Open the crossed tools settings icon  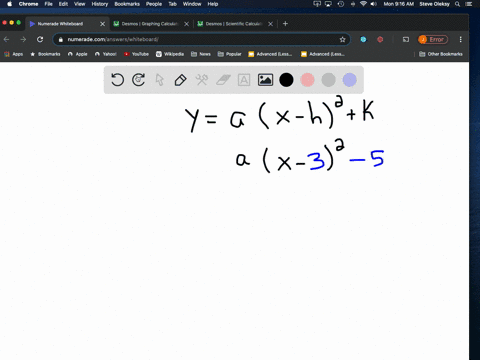pyautogui.click(x=202, y=80)
